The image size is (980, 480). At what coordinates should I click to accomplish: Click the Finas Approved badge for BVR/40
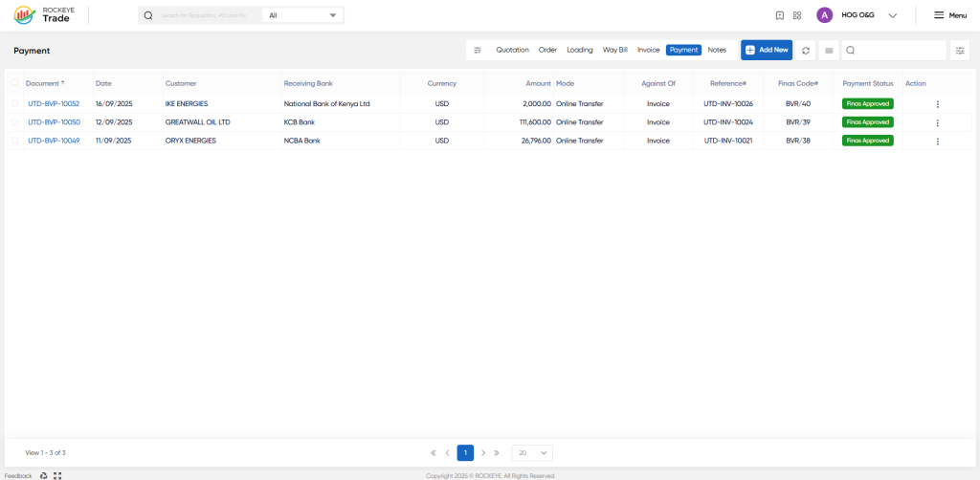point(867,104)
